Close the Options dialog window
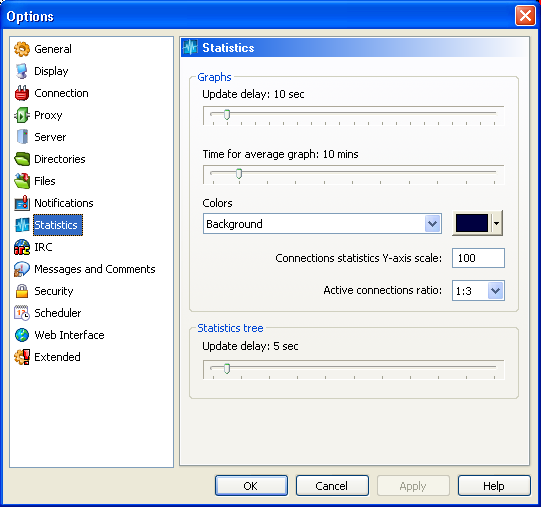The image size is (541, 507). tap(525, 16)
